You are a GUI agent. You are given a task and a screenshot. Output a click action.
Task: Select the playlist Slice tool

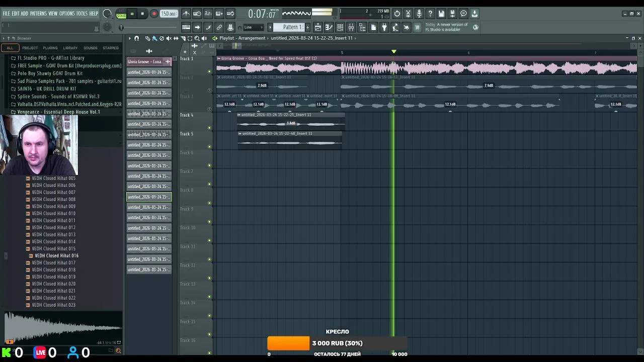183,38
